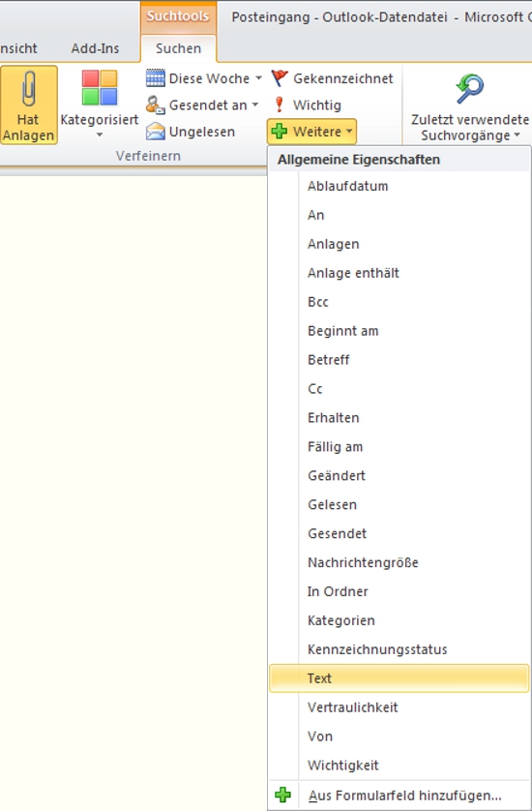Collapse the Weitere dropdown button
The image size is (532, 811).
311,132
